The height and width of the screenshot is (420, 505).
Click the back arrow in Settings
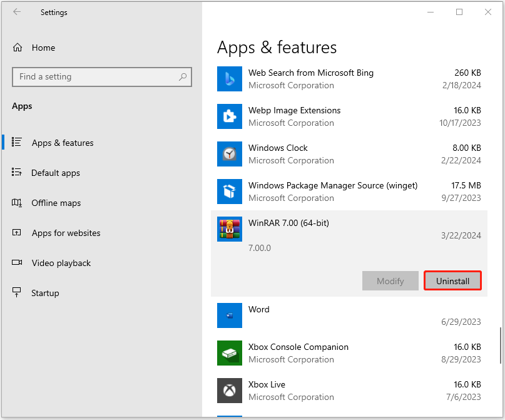(x=17, y=12)
